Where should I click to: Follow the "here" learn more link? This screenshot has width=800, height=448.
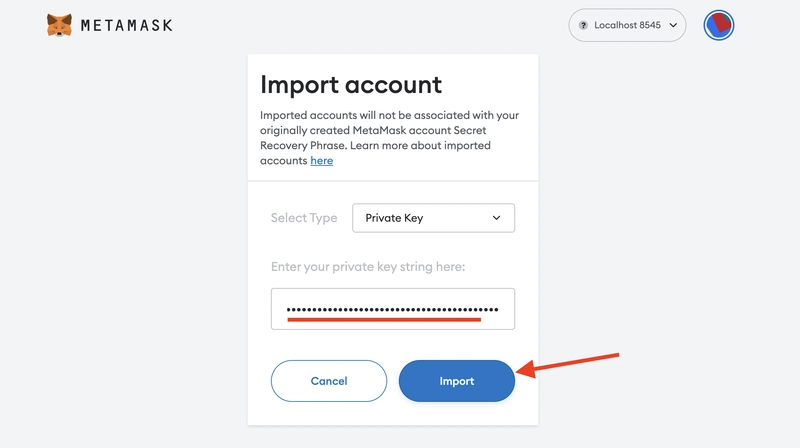[x=321, y=160]
